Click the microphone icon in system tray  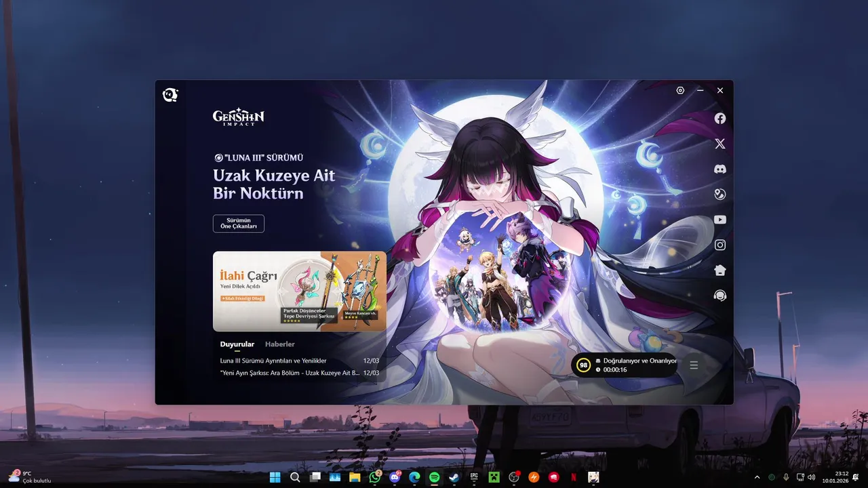(786, 477)
